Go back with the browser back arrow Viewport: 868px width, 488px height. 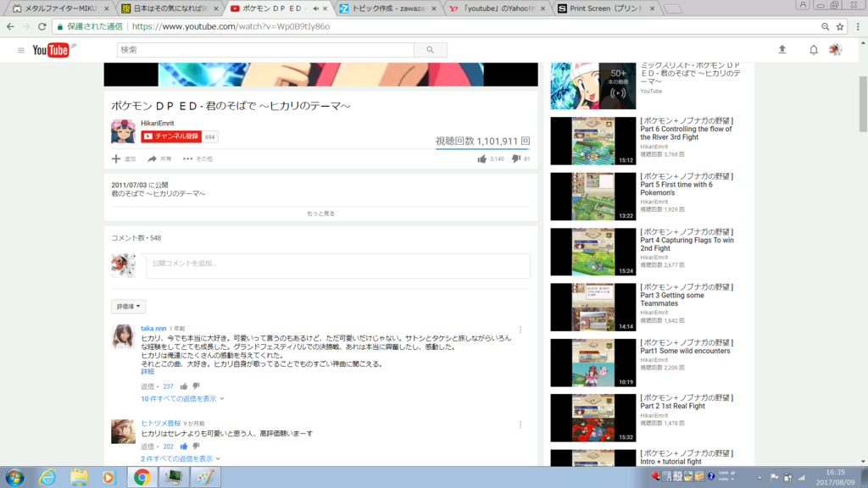10,26
